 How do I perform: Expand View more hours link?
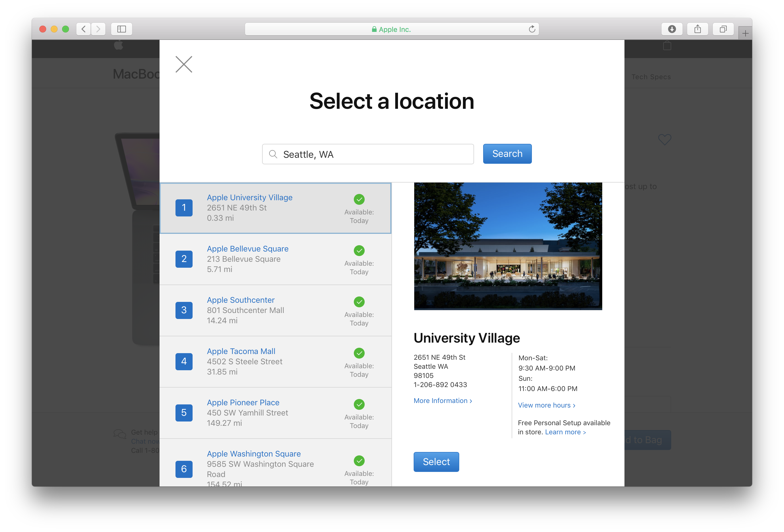point(546,405)
